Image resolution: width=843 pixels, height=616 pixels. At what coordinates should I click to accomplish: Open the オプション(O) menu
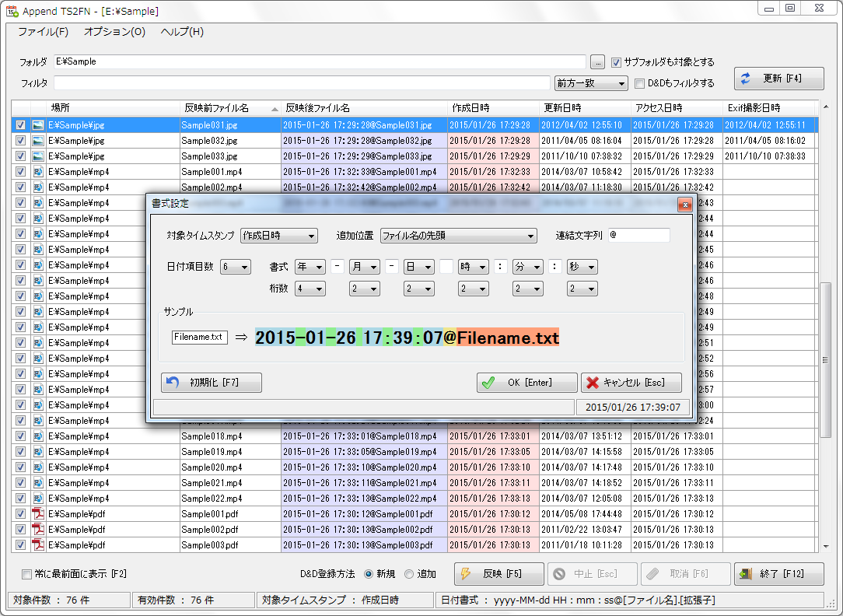(114, 32)
